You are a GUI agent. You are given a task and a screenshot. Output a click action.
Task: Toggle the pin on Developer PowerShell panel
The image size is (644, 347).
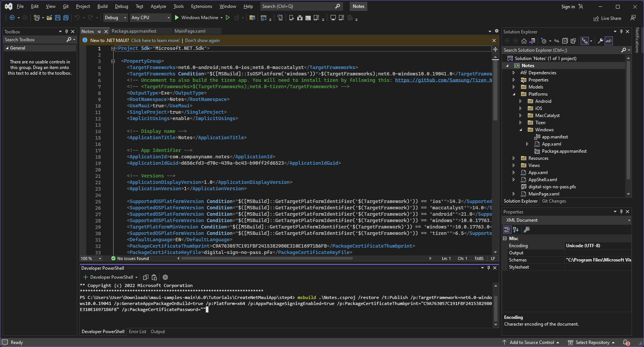click(x=488, y=268)
